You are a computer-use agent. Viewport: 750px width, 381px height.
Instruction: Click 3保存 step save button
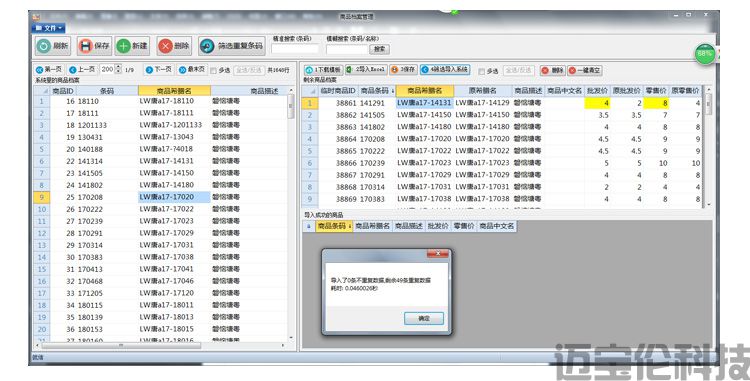click(403, 70)
